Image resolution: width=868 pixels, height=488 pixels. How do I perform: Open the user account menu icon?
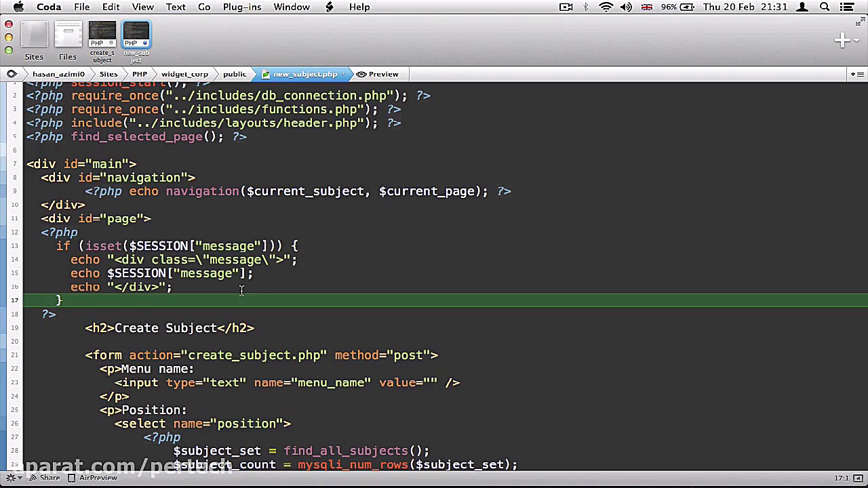pos(803,7)
